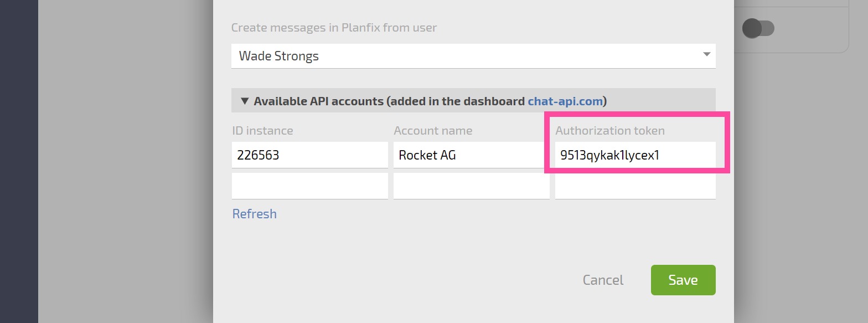Focus the authorization token field 9513qykak1lycex1

(635, 155)
